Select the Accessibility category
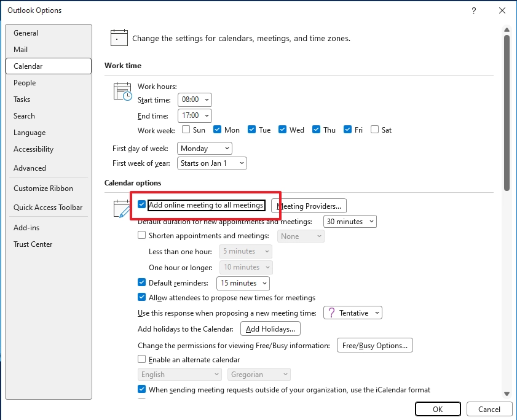The image size is (517, 420). [49, 149]
